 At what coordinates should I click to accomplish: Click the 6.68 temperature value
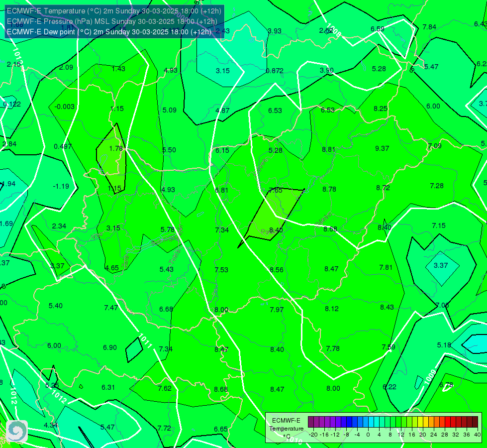point(166,309)
